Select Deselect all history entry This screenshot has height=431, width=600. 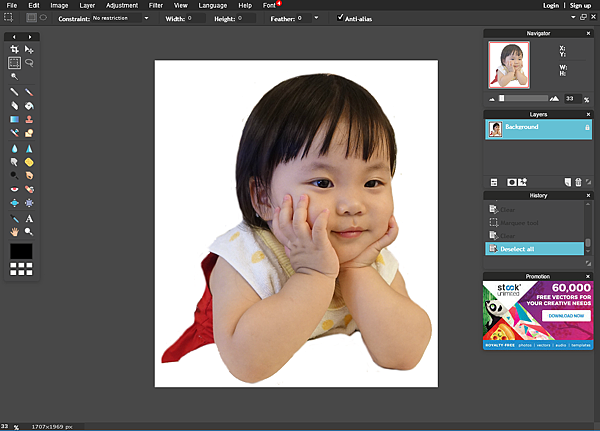(x=535, y=248)
